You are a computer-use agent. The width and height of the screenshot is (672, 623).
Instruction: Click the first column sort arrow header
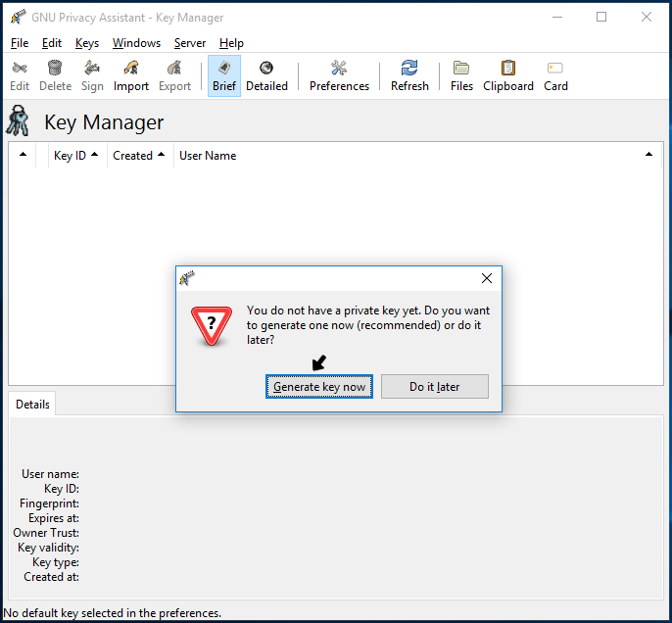23,156
